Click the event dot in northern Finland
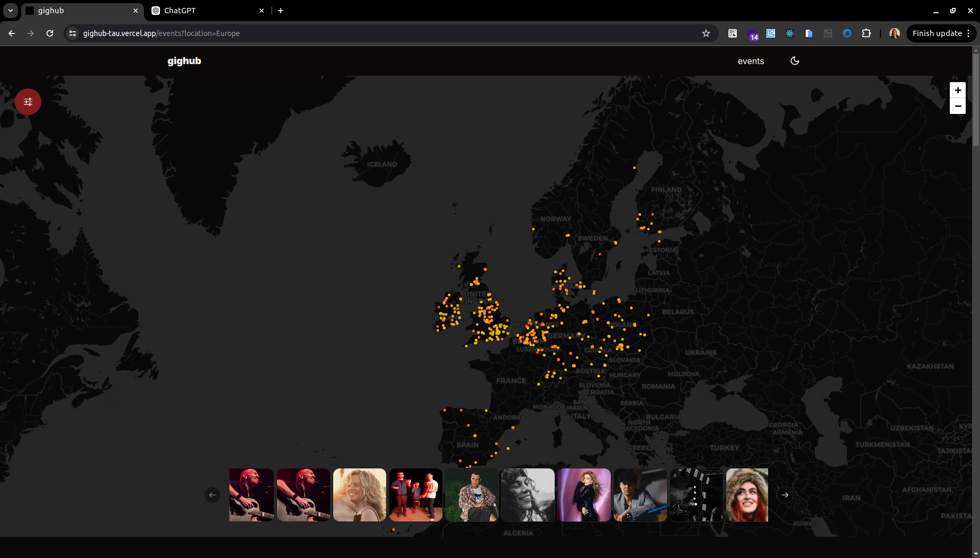The image size is (980, 558). pos(634,168)
